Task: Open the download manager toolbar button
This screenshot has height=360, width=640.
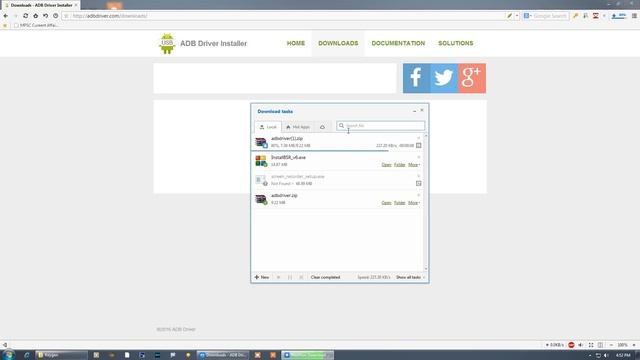Action: pyautogui.click(x=618, y=16)
